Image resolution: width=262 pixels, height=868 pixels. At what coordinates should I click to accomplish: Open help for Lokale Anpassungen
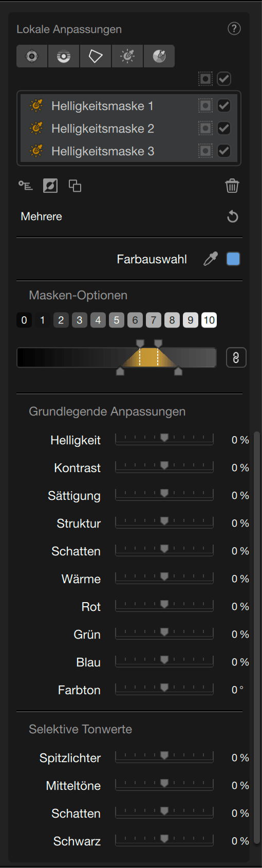(x=234, y=29)
